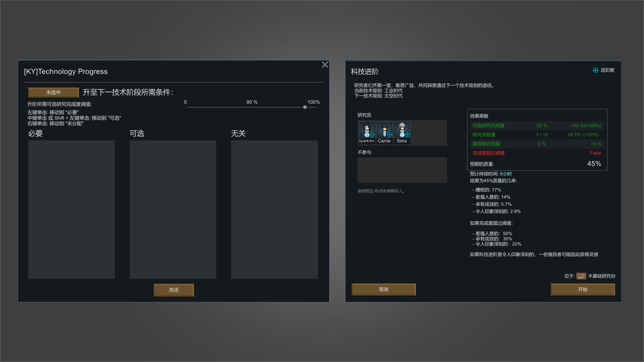
Task: Click the 研究员数量 row
Action: (537, 135)
